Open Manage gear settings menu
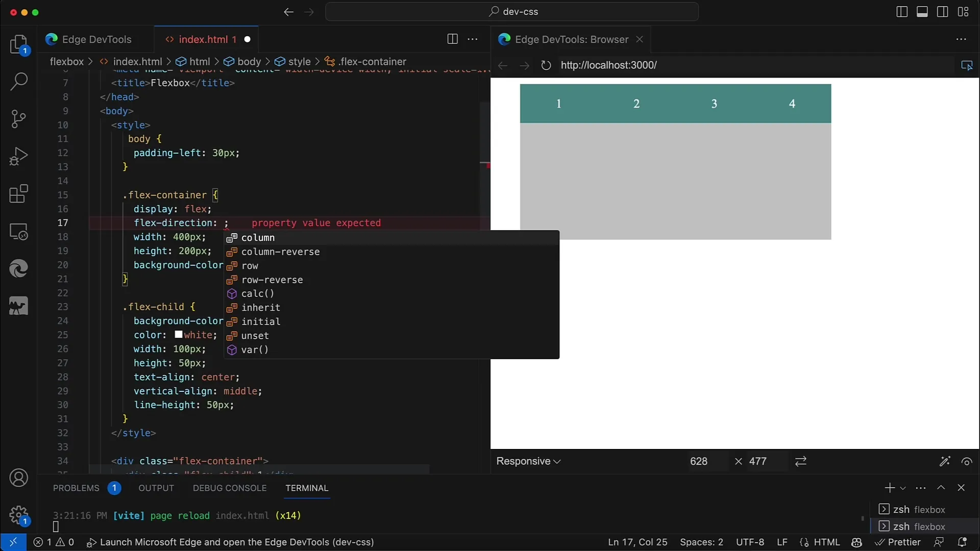This screenshot has width=980, height=551. click(x=19, y=515)
